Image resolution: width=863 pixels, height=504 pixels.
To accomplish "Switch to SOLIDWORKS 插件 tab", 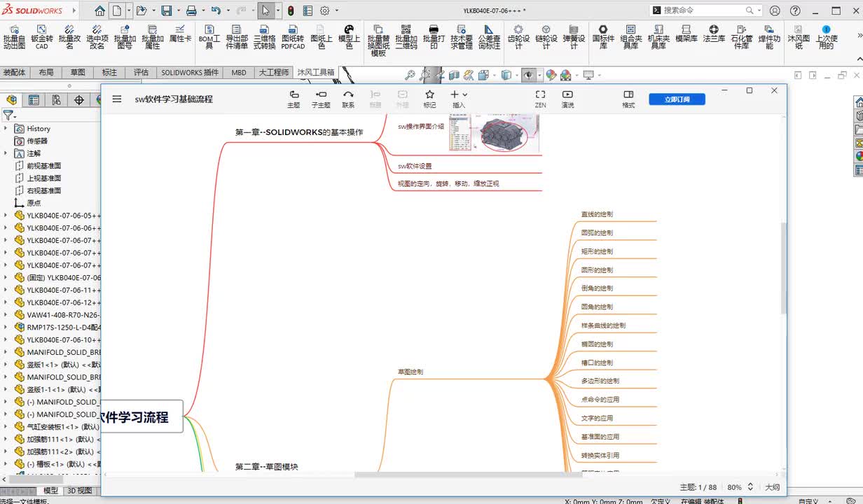I will point(190,72).
